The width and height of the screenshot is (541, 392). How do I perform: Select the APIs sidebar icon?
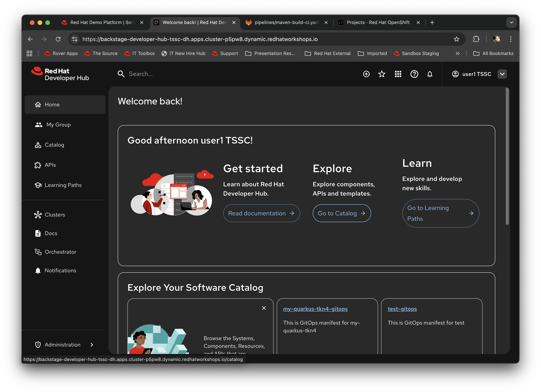coord(38,165)
